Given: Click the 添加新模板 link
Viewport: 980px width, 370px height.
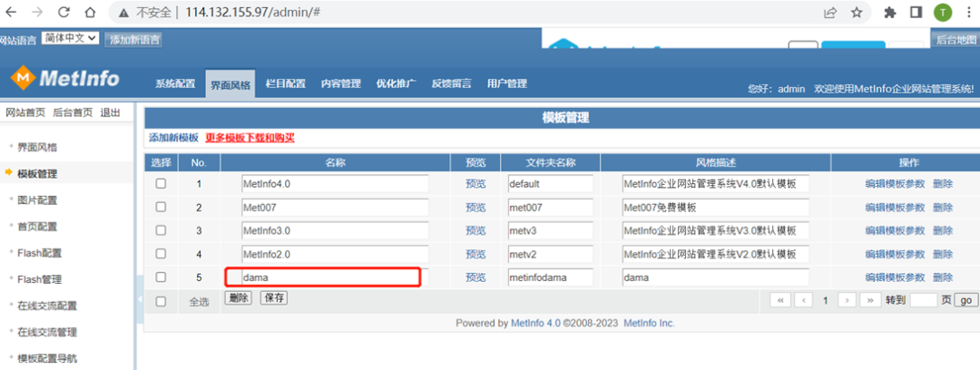Looking at the screenshot, I should [x=173, y=138].
